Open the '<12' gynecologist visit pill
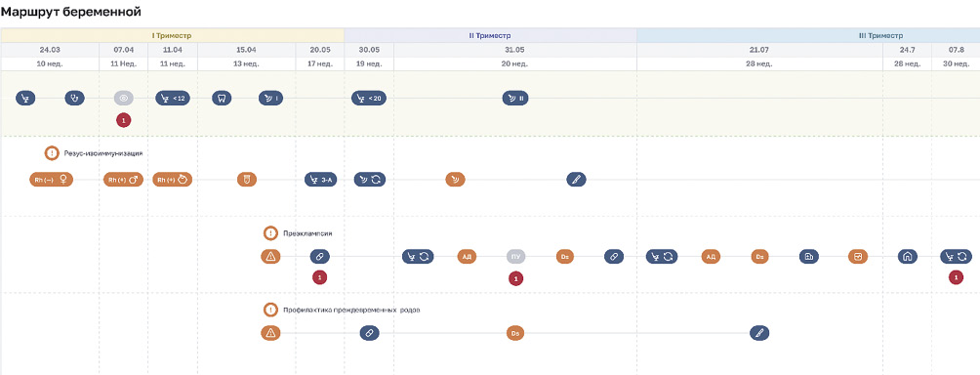The image size is (980, 375). (x=173, y=98)
